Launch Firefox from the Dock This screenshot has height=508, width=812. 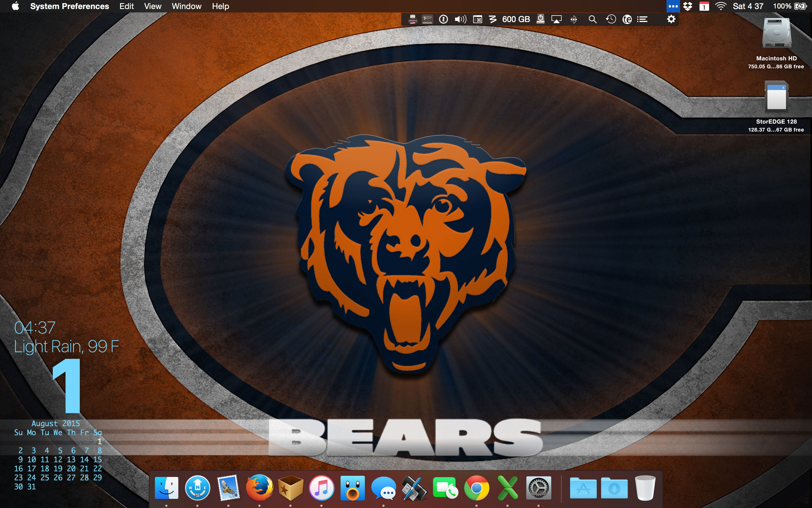tap(259, 487)
